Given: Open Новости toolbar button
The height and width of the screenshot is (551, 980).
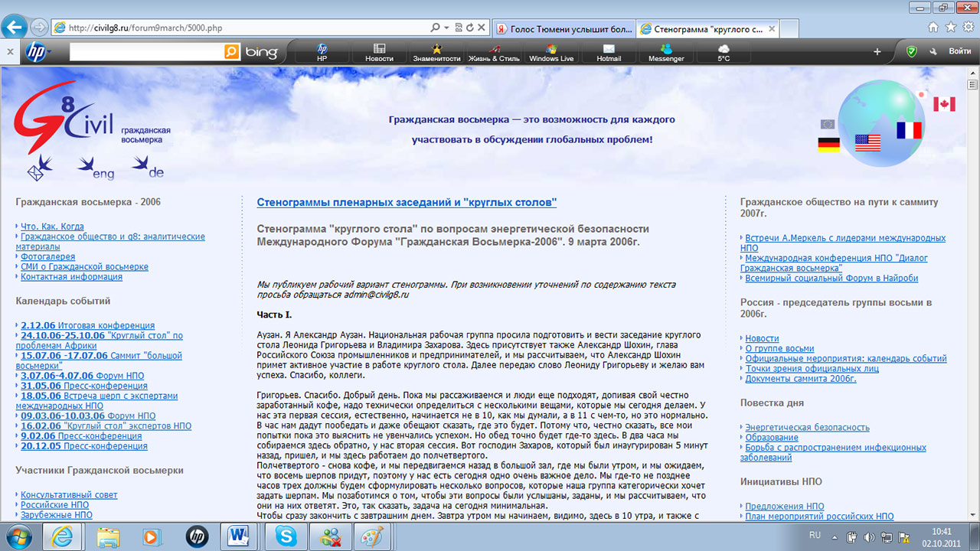Looking at the screenshot, I should pos(379,52).
